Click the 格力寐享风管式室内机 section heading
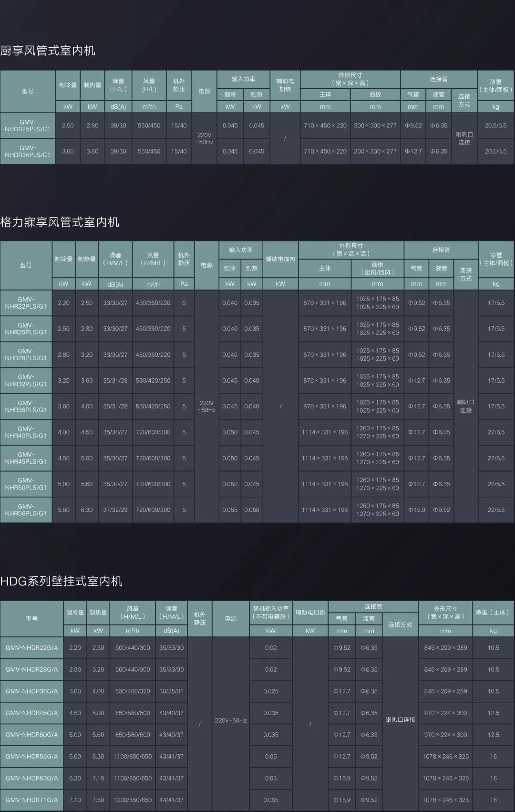This screenshot has height=812, width=515. (60, 222)
